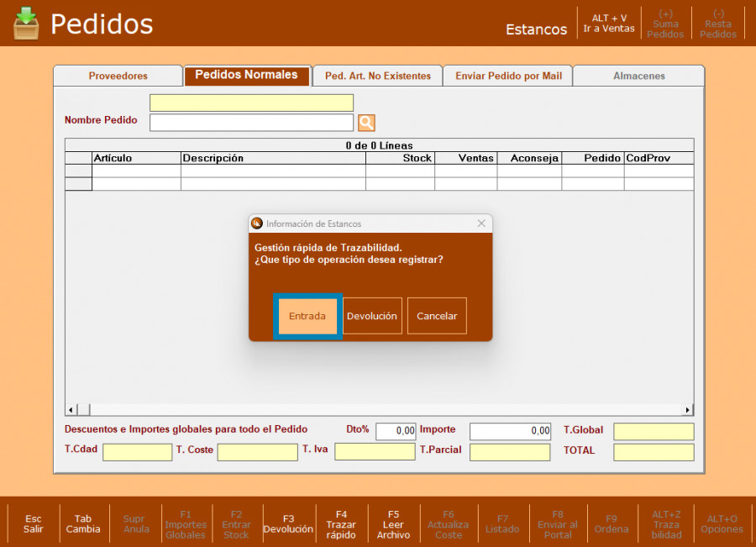Click the Nombre Pedido text field
The width and height of the screenshot is (756, 547).
click(251, 123)
